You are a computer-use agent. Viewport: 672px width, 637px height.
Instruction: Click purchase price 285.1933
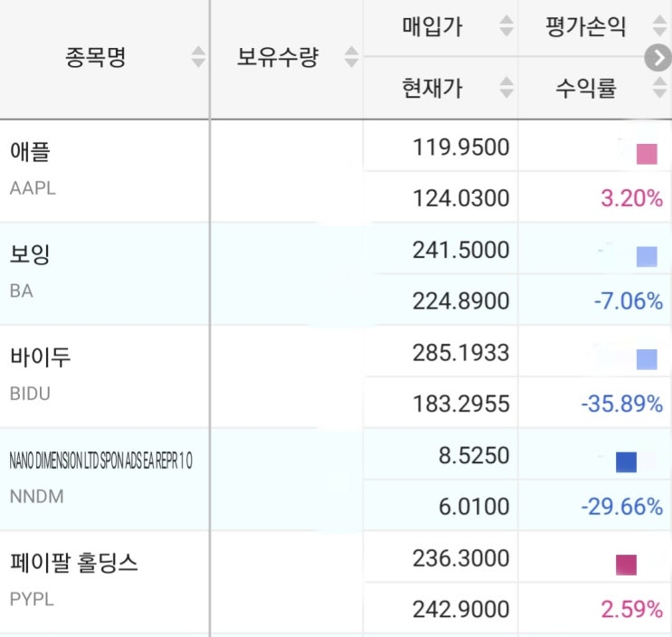coord(460,353)
